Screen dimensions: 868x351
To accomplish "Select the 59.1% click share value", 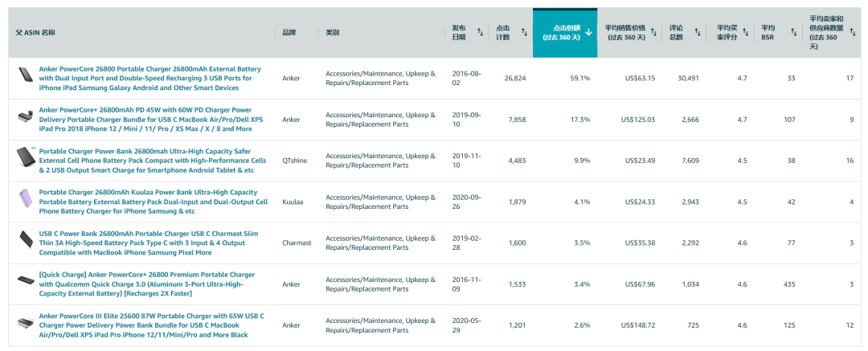I will 580,78.
